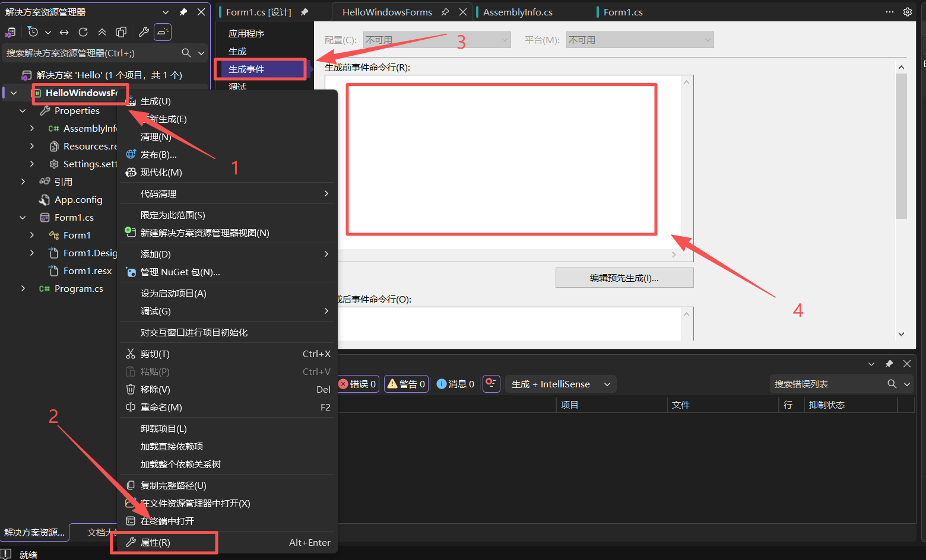The height and width of the screenshot is (560, 926).
Task: Open editor settings gear icon
Action: [908, 12]
